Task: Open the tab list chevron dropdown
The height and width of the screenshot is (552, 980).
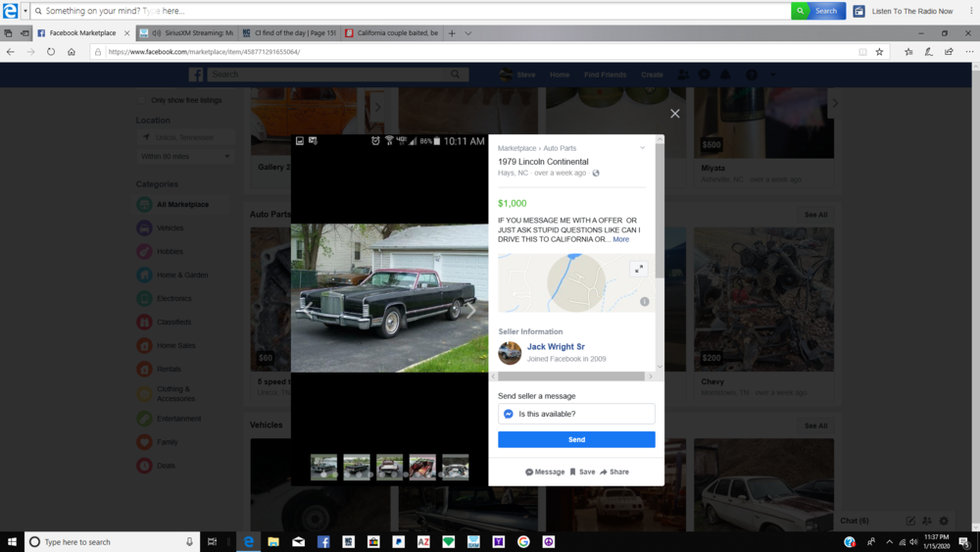Action: 468,33
